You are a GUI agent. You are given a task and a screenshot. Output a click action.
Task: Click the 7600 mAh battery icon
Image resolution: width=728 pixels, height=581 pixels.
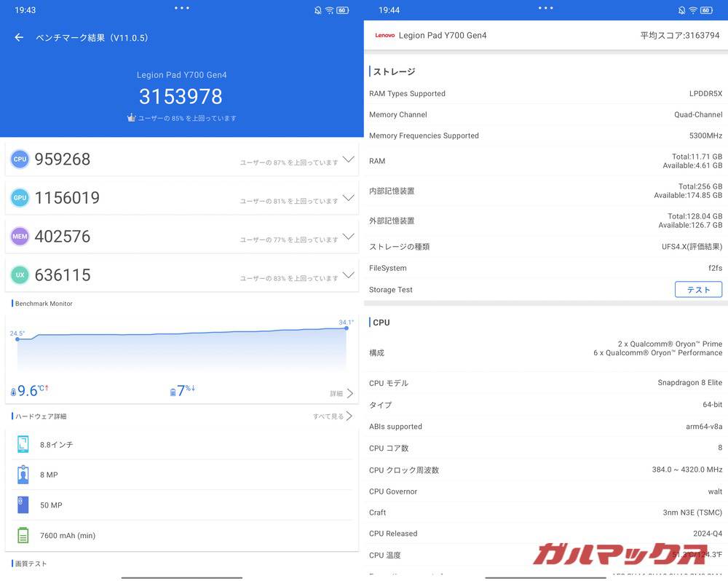tap(23, 535)
